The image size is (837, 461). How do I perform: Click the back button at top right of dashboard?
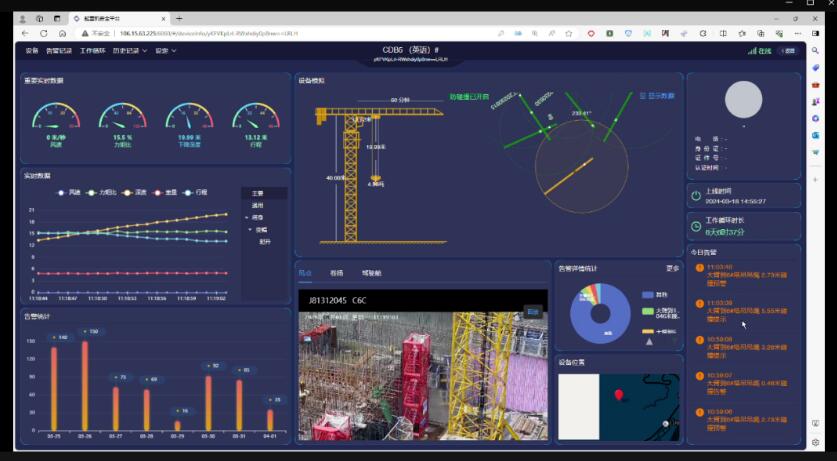pyautogui.click(x=788, y=50)
